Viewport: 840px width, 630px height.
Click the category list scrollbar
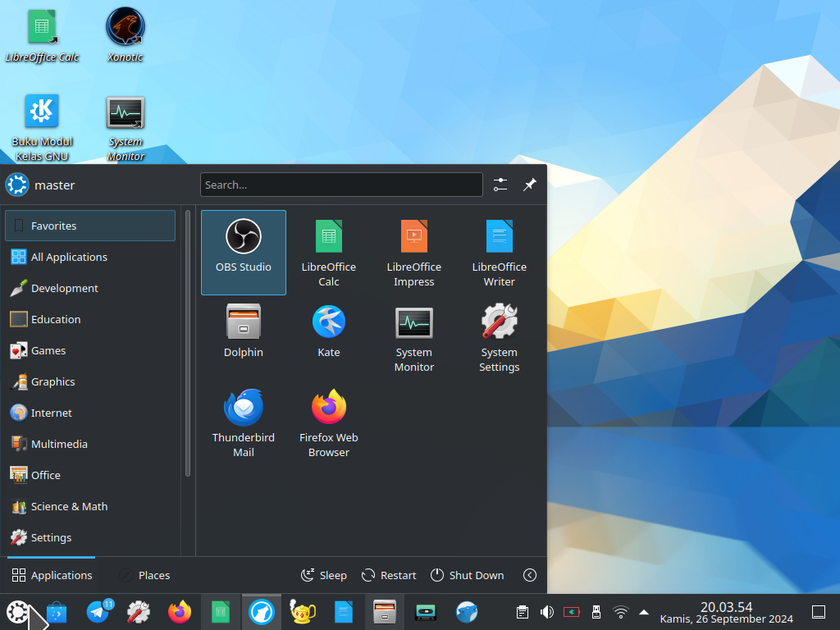click(188, 343)
